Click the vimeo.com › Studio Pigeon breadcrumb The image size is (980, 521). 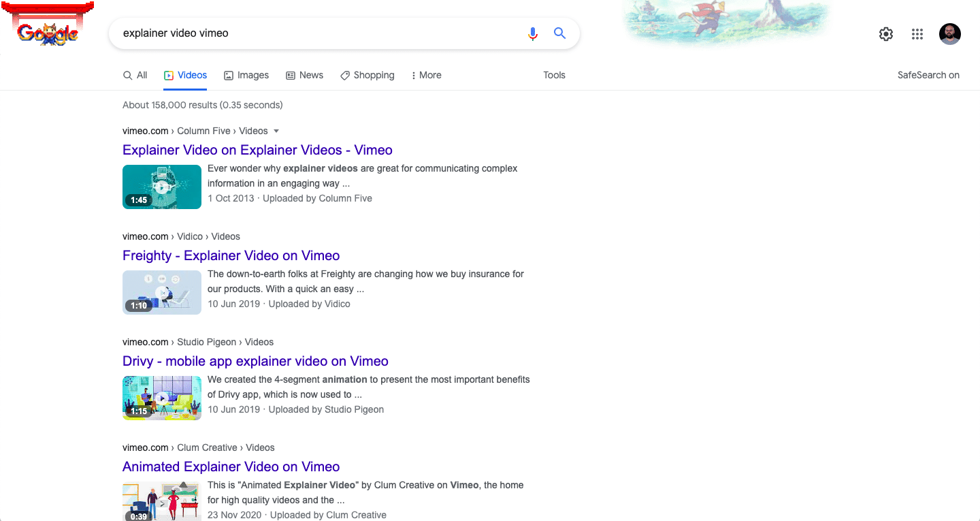[x=198, y=342]
